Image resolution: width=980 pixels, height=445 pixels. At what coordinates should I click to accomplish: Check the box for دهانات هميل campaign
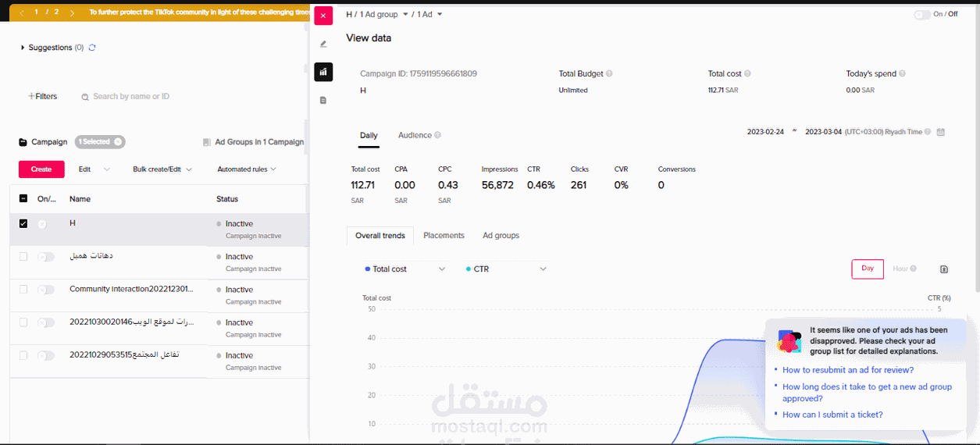click(23, 257)
